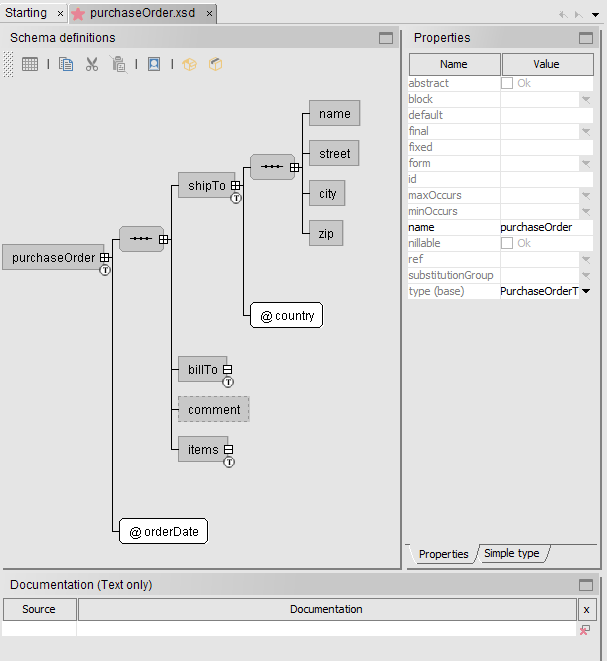Image resolution: width=607 pixels, height=661 pixels.
Task: Open the Properties bottom tab
Action: [443, 554]
